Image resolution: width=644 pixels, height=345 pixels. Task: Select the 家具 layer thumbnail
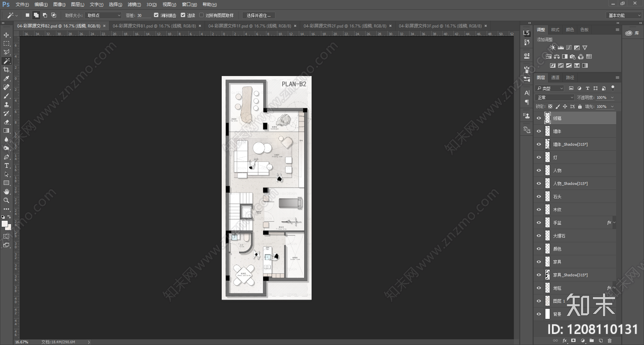547,262
